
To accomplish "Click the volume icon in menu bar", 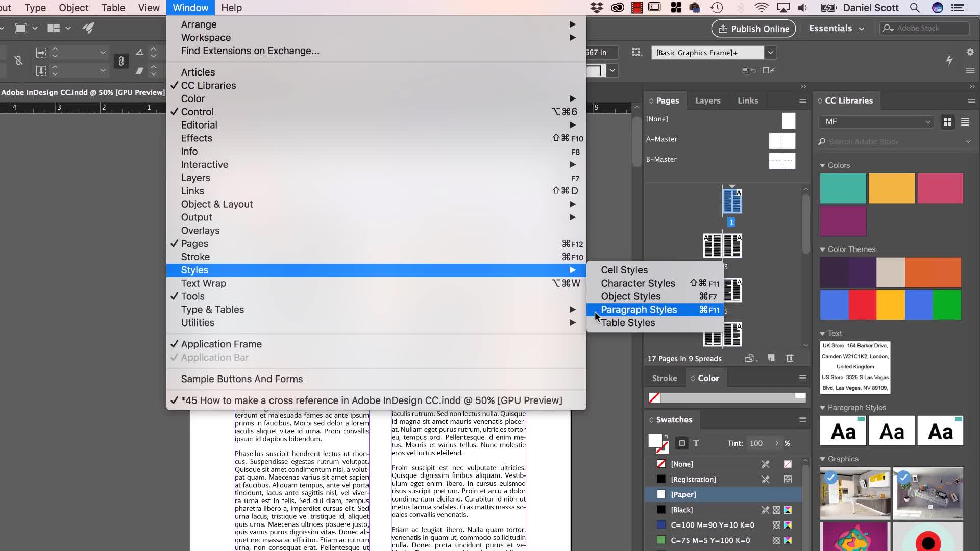I will coord(802,8).
